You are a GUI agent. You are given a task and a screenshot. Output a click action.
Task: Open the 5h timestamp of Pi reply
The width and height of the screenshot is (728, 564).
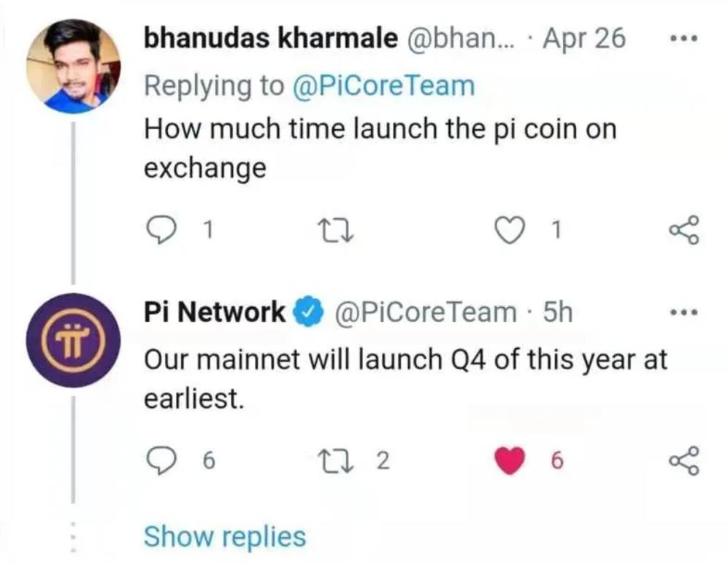[x=558, y=312]
